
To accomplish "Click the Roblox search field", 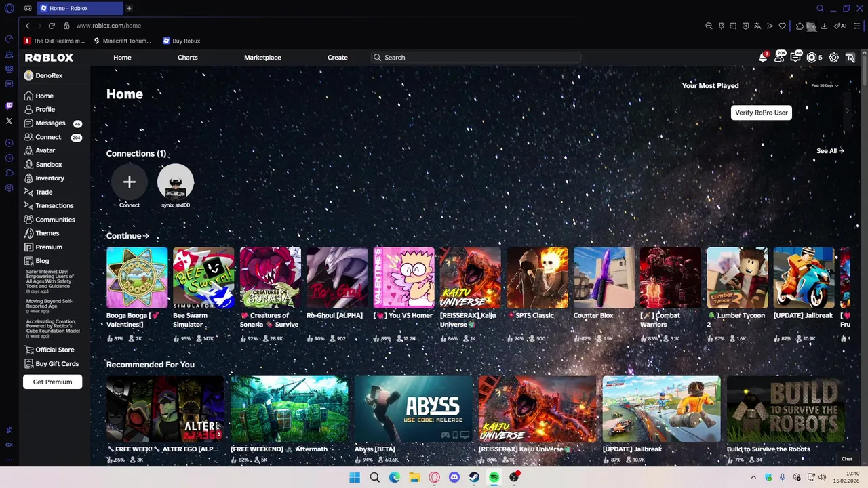I will (476, 58).
